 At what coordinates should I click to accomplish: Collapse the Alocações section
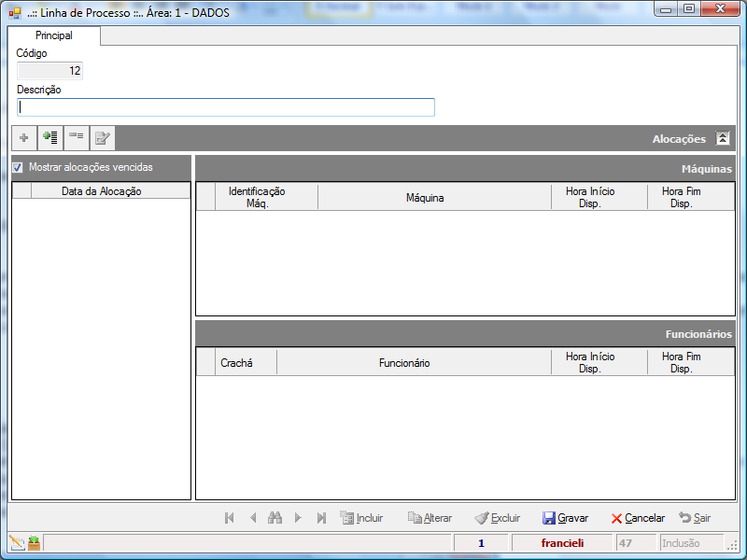point(722,138)
